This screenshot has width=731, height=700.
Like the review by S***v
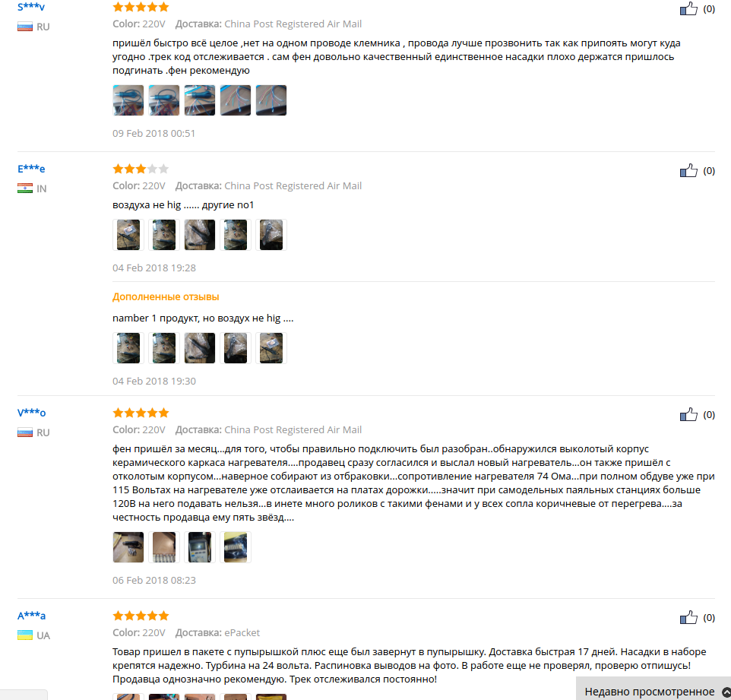[x=688, y=8]
